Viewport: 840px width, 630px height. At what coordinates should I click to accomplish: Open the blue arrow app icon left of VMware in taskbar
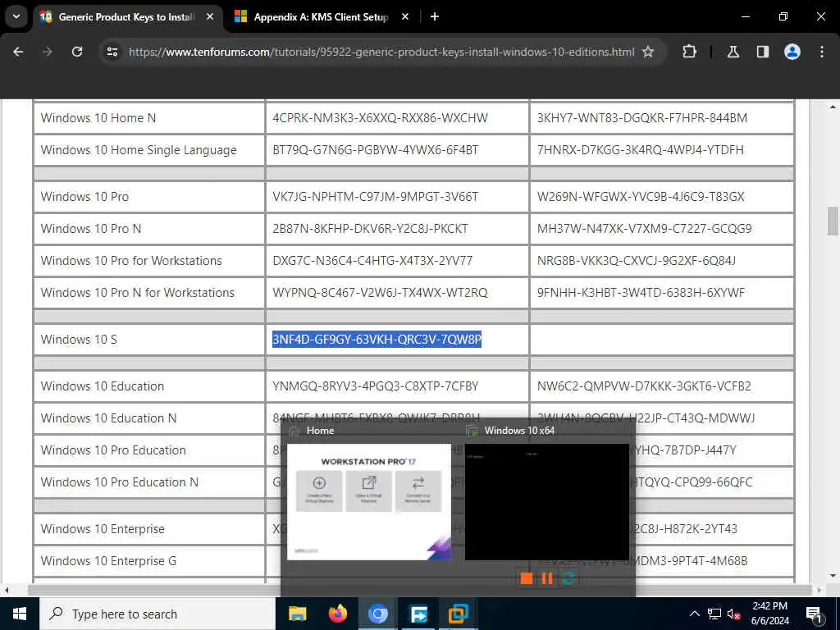(x=418, y=614)
